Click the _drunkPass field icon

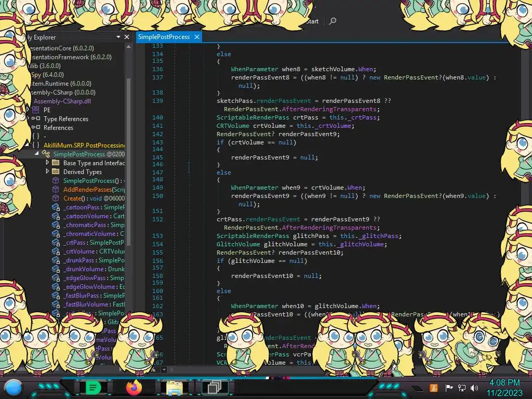(x=56, y=260)
